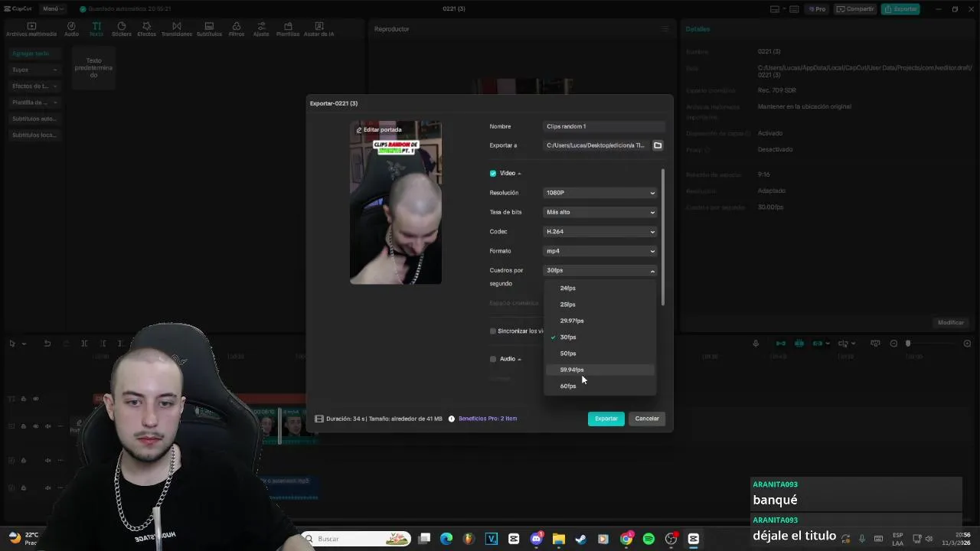The width and height of the screenshot is (980, 551).
Task: Open the Transiciones tool
Action: click(x=177, y=29)
